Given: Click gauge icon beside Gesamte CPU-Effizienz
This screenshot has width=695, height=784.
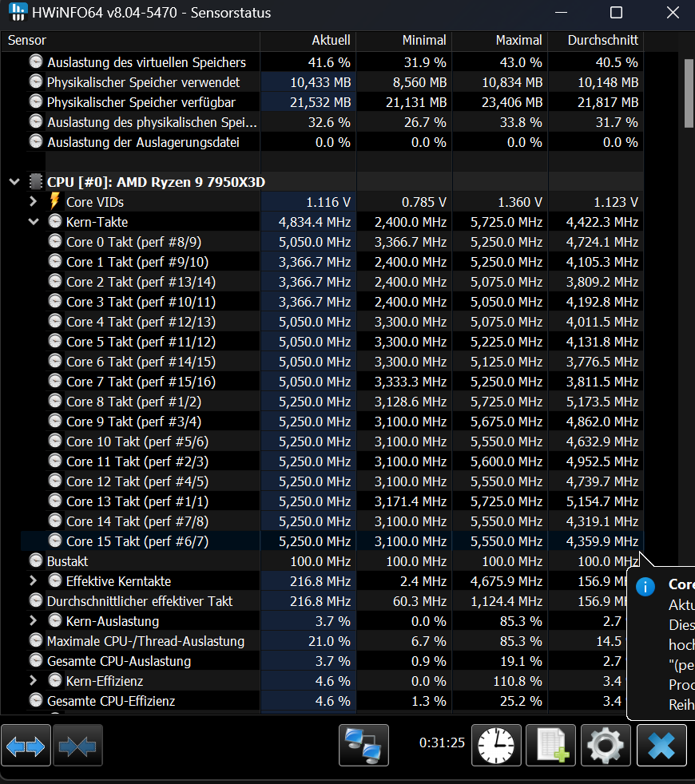Looking at the screenshot, I should [x=35, y=700].
